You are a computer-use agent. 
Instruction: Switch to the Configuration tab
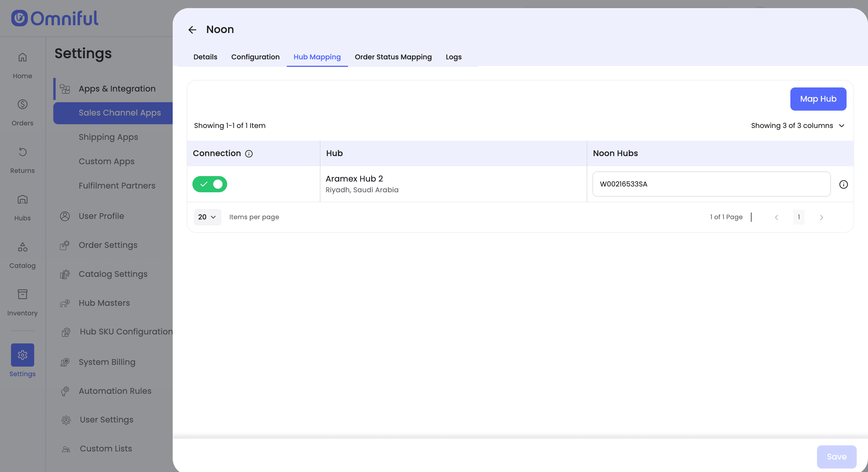[255, 57]
